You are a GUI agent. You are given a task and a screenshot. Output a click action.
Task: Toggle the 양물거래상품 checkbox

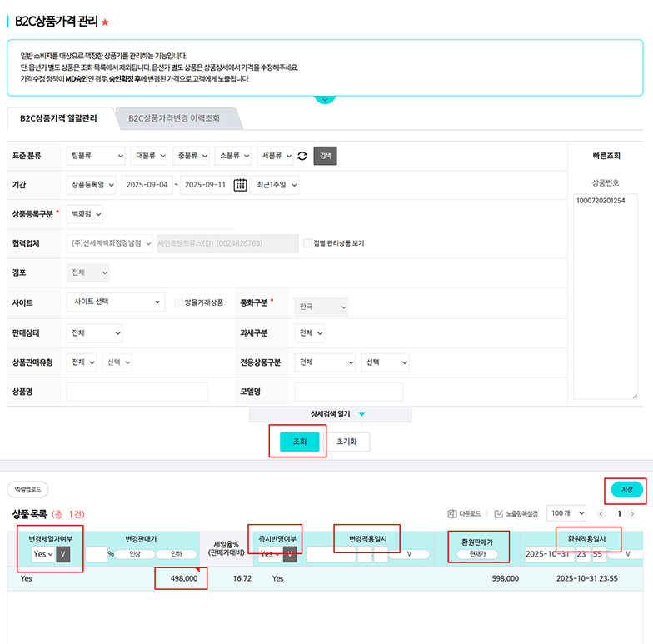tap(178, 302)
